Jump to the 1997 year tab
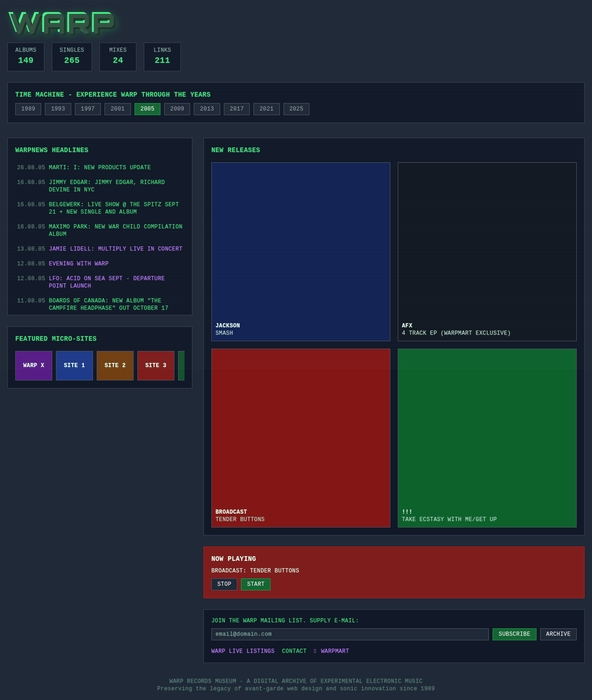The width and height of the screenshot is (592, 700). (x=87, y=109)
